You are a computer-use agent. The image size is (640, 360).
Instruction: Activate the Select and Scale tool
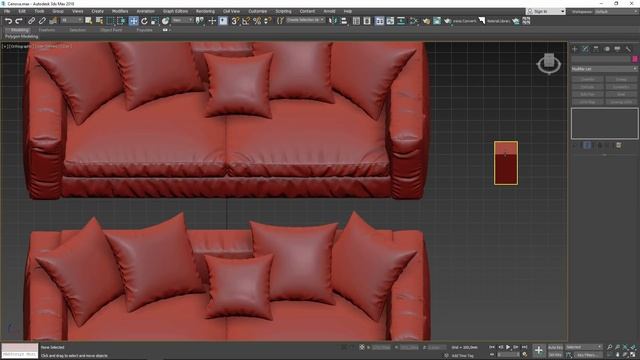[x=155, y=20]
